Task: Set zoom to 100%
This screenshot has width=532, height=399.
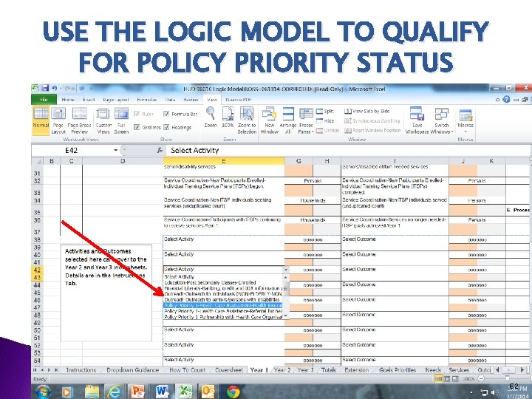Action: [228, 117]
